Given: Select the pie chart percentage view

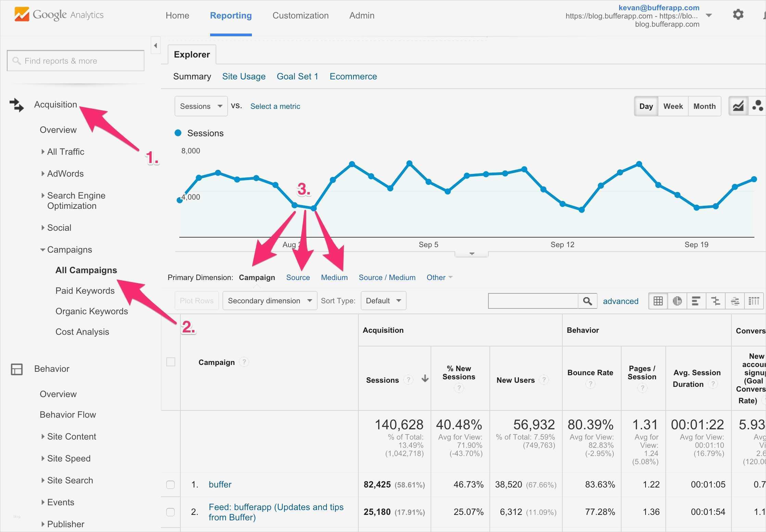Looking at the screenshot, I should (677, 301).
